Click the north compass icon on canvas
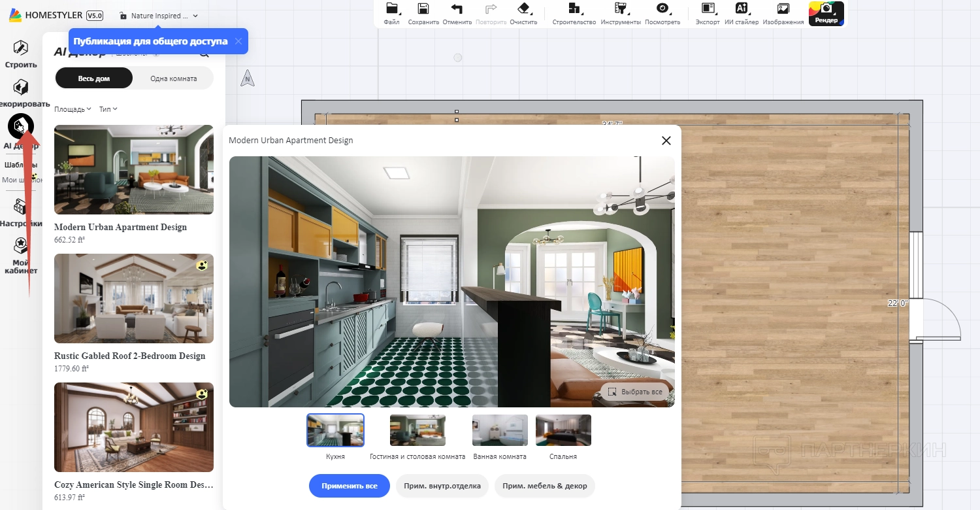This screenshot has width=980, height=510. click(x=247, y=79)
